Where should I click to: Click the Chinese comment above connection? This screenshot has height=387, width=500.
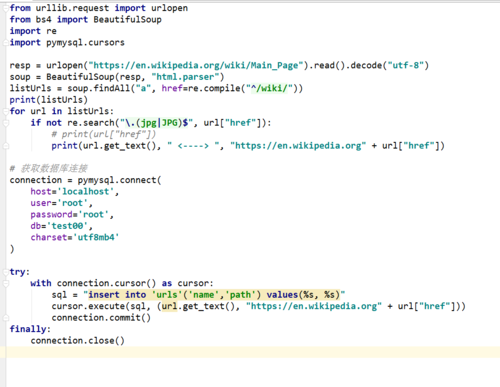click(49, 168)
